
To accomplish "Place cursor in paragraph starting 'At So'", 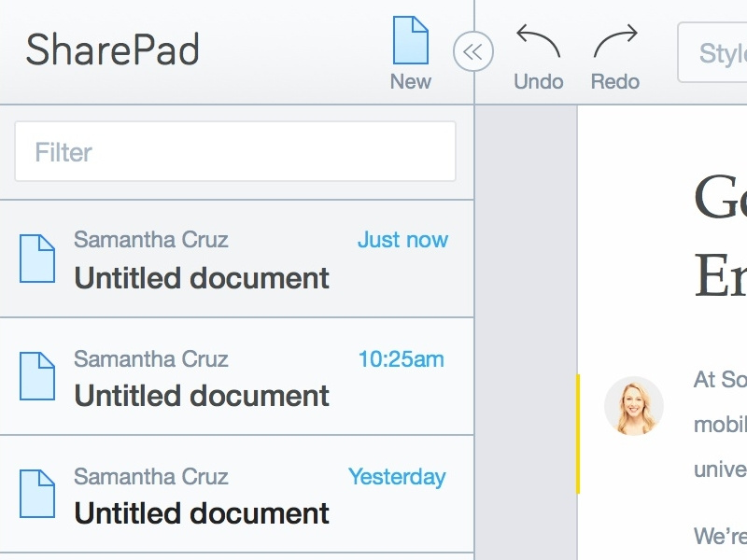I will click(719, 380).
